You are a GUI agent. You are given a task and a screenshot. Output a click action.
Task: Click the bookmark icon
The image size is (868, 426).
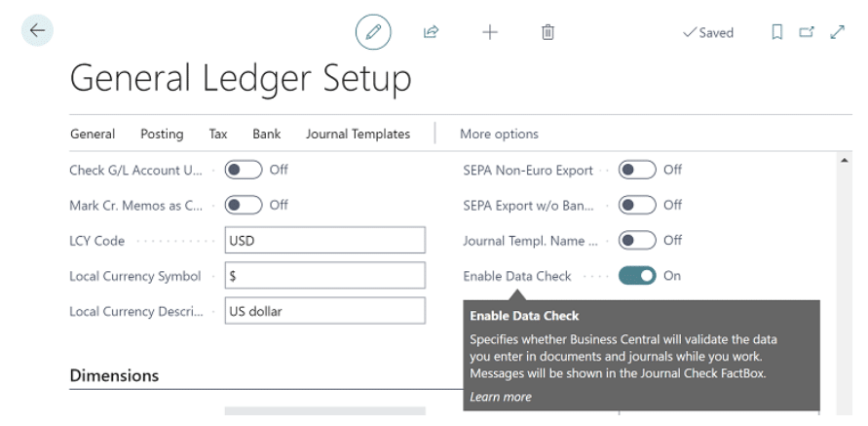778,32
